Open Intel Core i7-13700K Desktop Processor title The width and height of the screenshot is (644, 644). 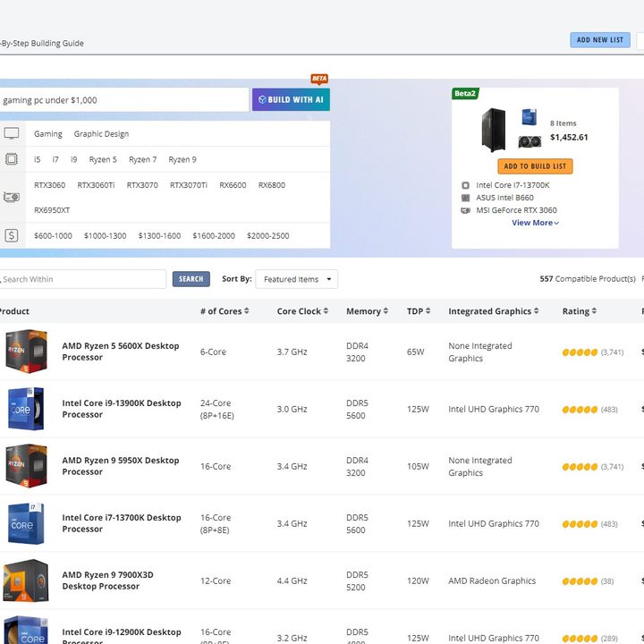[x=122, y=523]
